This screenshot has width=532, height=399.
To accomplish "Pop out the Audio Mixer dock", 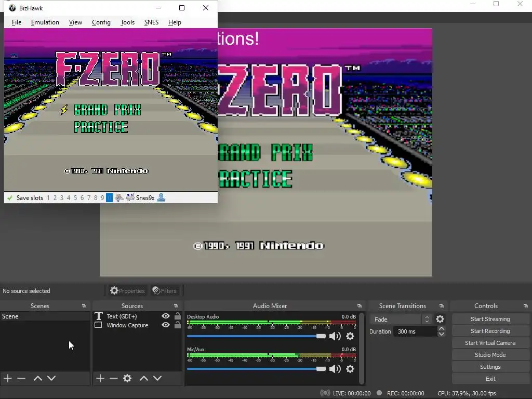I will pos(360,306).
